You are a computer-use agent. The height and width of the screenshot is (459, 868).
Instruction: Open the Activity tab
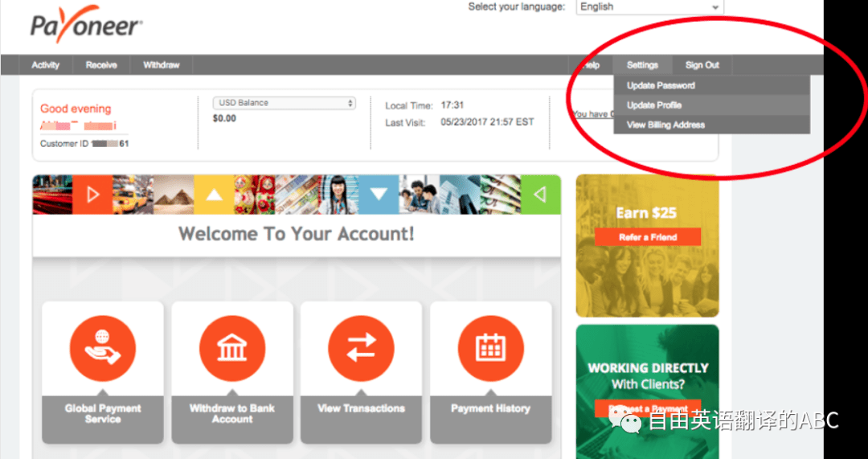[x=45, y=65]
